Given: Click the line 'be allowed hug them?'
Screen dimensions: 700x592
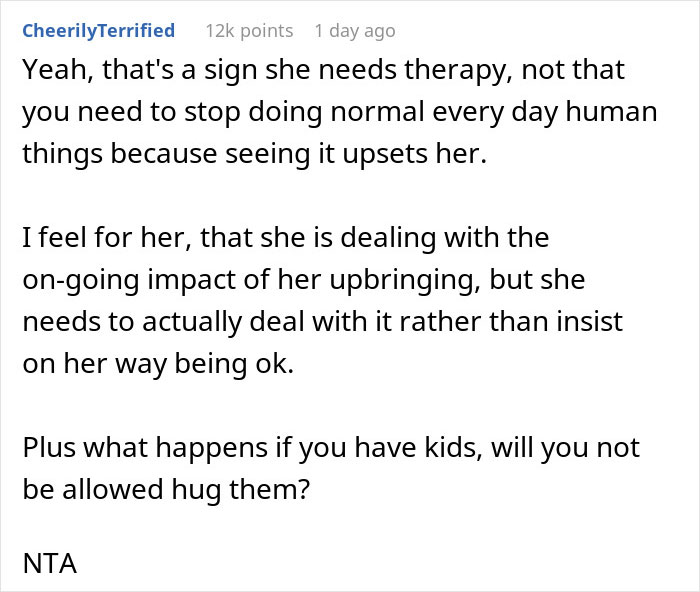Looking at the screenshot, I should [x=166, y=490].
